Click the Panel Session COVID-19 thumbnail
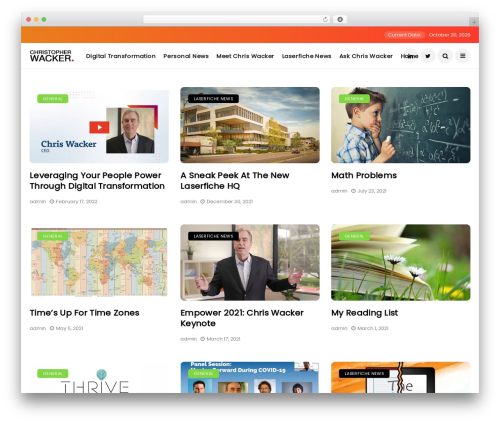The width and height of the screenshot is (500, 423). (x=250, y=377)
